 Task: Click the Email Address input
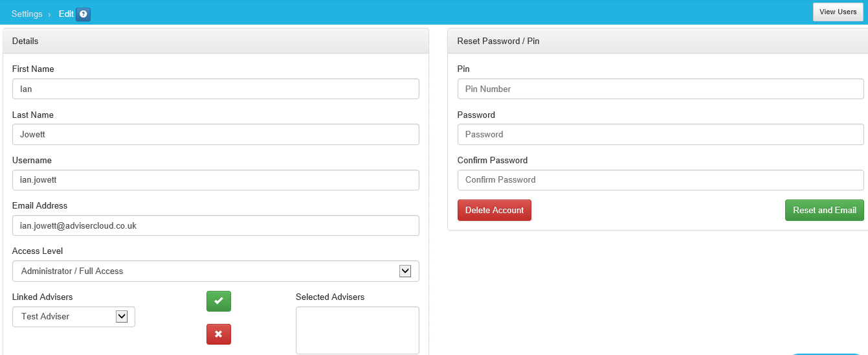216,226
